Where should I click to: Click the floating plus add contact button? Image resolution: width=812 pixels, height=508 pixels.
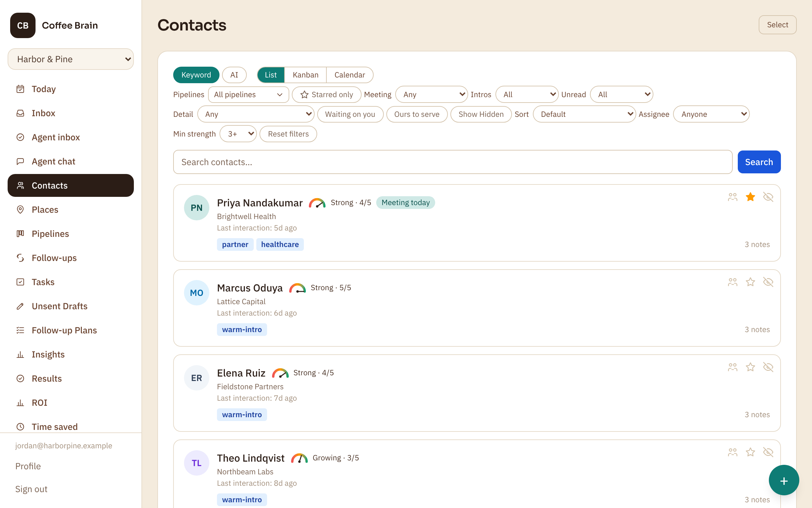[x=784, y=480]
